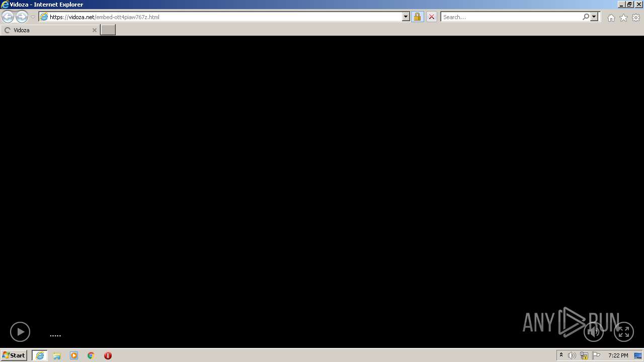Open the Tools gear menu
The image size is (644, 362).
click(x=636, y=18)
